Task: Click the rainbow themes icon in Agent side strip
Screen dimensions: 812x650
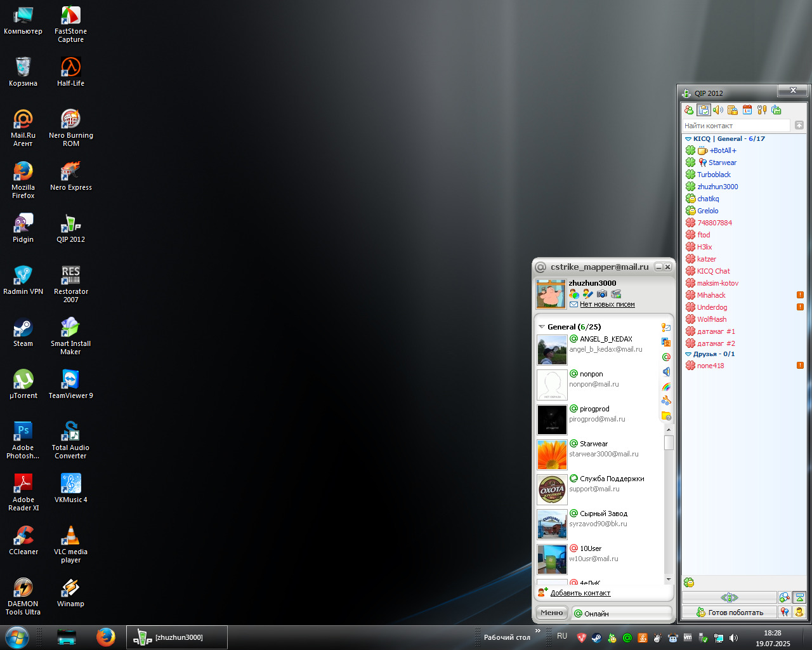Action: (x=666, y=387)
